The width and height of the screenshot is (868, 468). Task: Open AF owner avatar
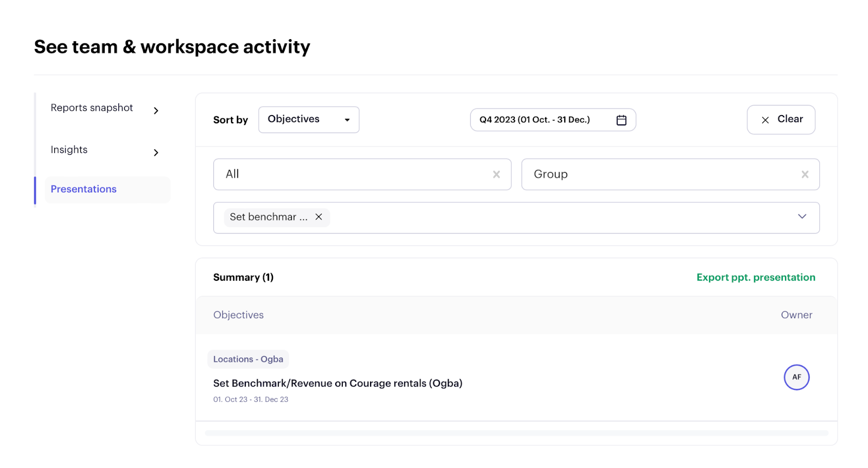(x=796, y=377)
